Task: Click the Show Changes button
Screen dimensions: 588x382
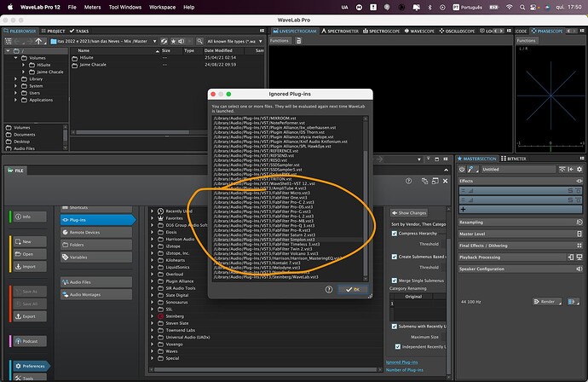Action: [409, 213]
